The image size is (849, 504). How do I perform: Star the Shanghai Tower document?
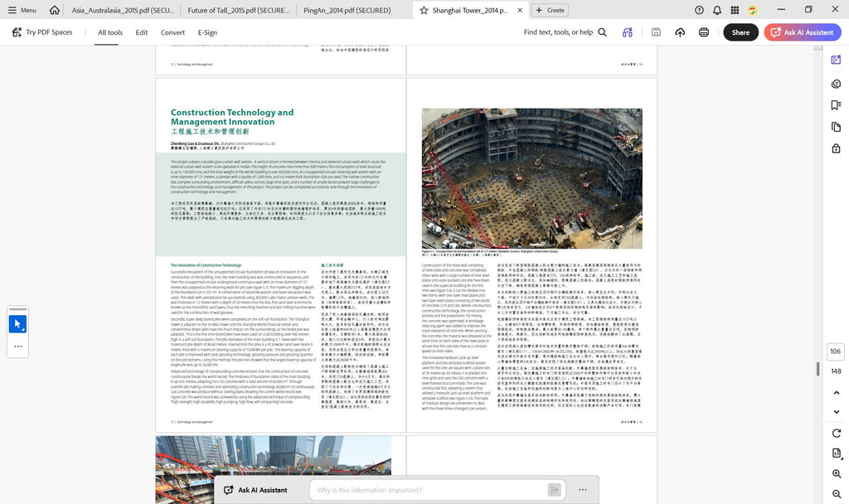424,10
